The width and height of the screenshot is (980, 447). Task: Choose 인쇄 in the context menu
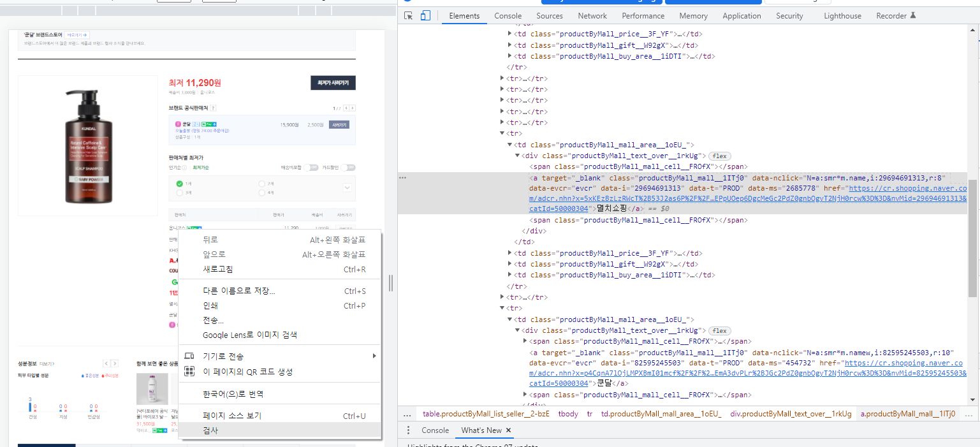280,305
